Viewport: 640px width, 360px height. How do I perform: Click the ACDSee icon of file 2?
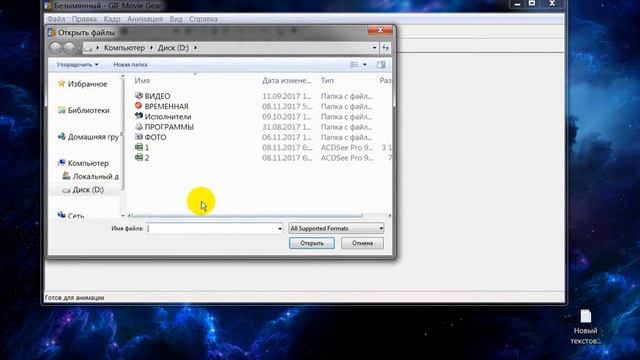[x=139, y=157]
